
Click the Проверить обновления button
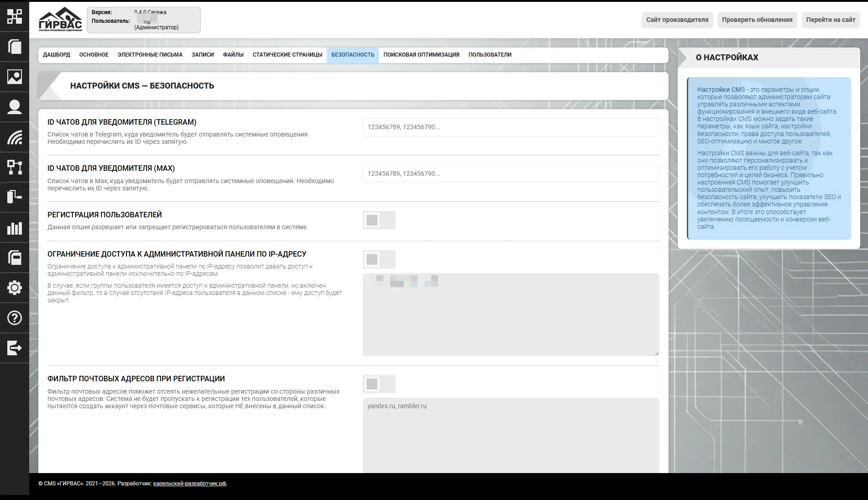click(x=757, y=20)
